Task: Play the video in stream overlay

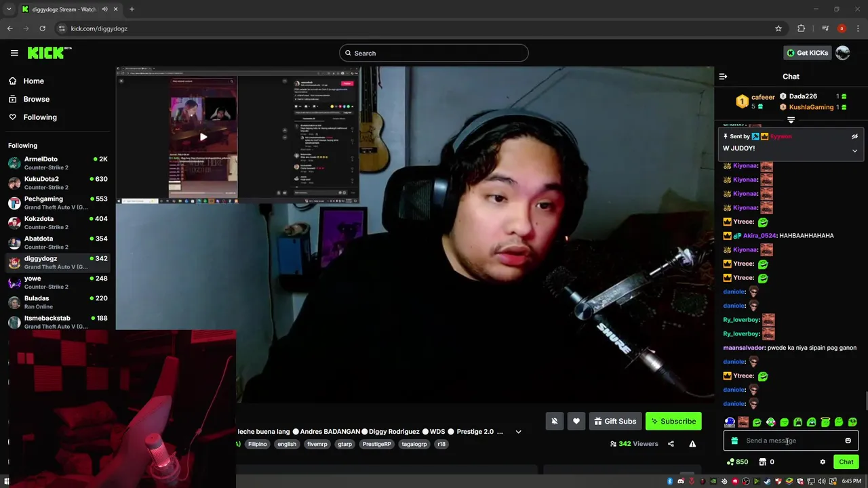Action: [203, 137]
